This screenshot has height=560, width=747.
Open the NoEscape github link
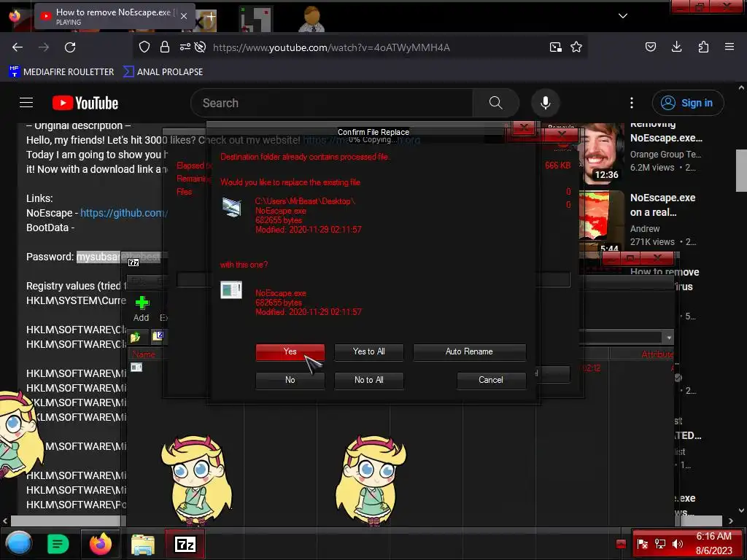tap(124, 213)
